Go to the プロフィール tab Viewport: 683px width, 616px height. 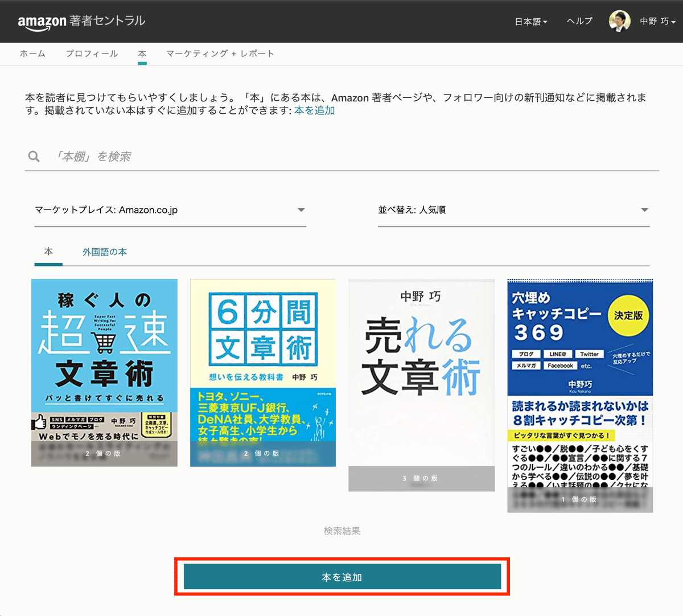pyautogui.click(x=92, y=54)
